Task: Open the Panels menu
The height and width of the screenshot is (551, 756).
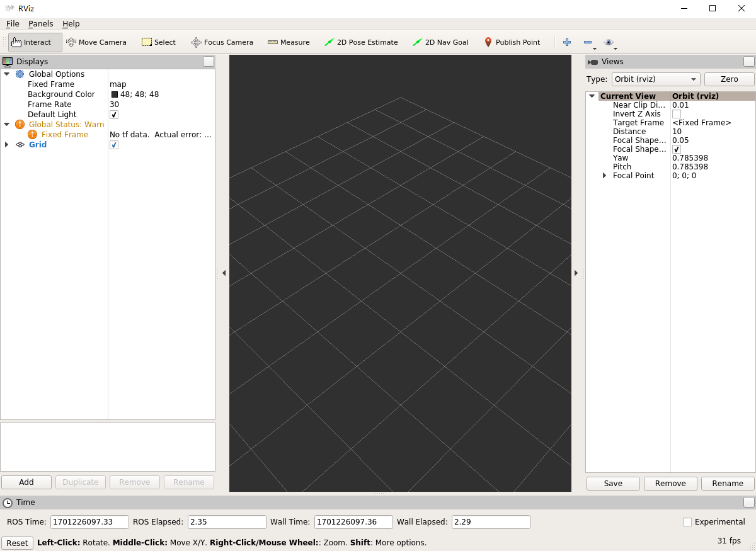Action: tap(41, 24)
